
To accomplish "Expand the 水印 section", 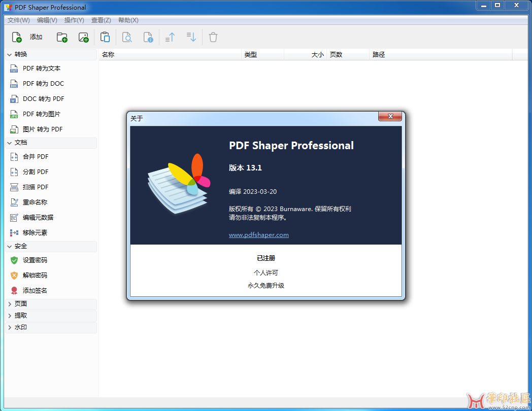I will click(10, 327).
